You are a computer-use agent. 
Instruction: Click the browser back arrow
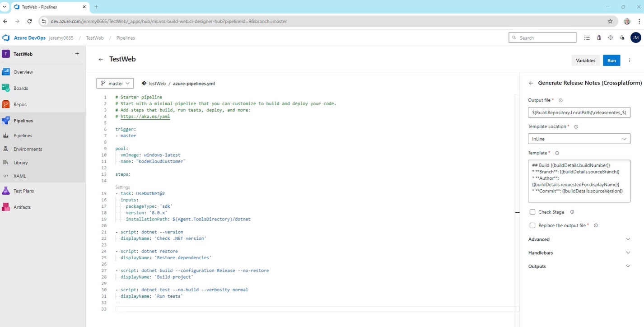point(5,21)
